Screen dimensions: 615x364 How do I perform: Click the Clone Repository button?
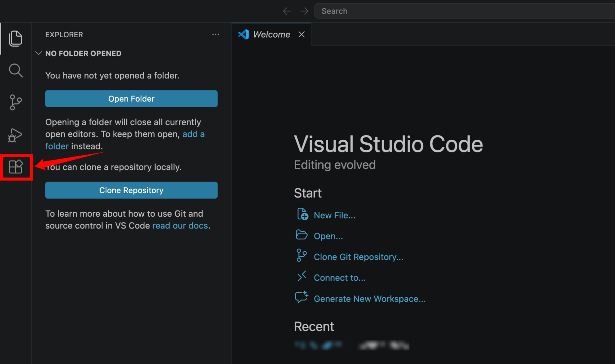tap(131, 190)
